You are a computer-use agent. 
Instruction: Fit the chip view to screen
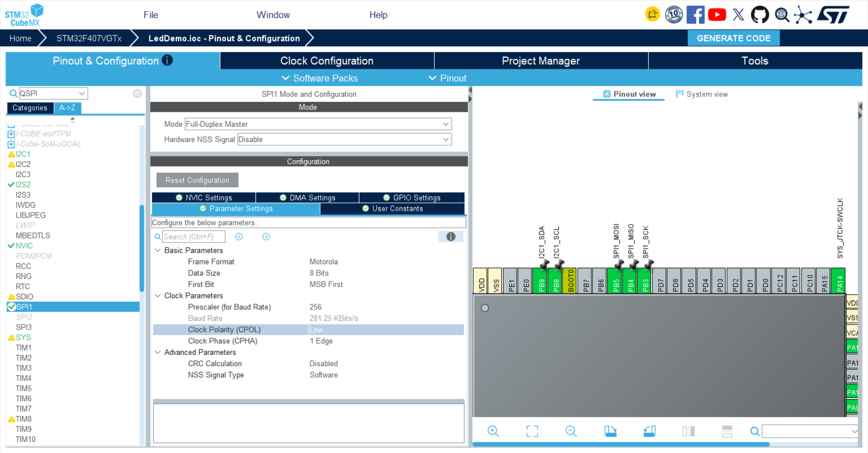click(x=532, y=431)
